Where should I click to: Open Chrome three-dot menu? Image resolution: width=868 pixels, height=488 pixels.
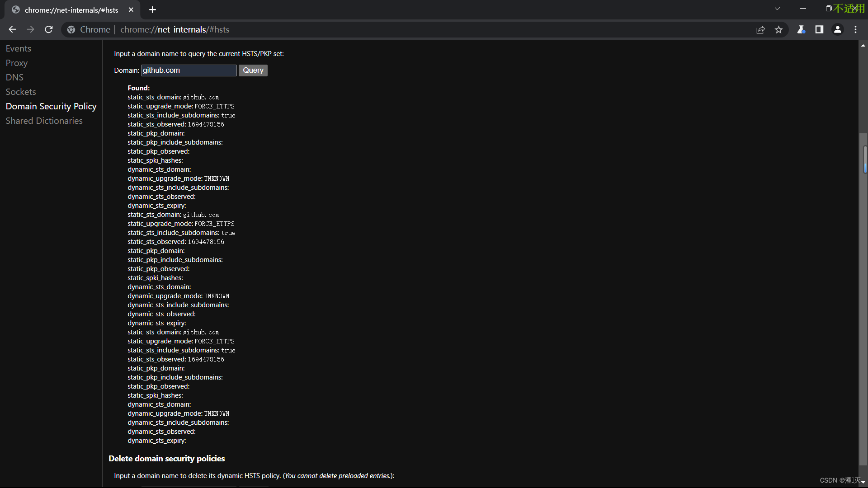tap(855, 29)
